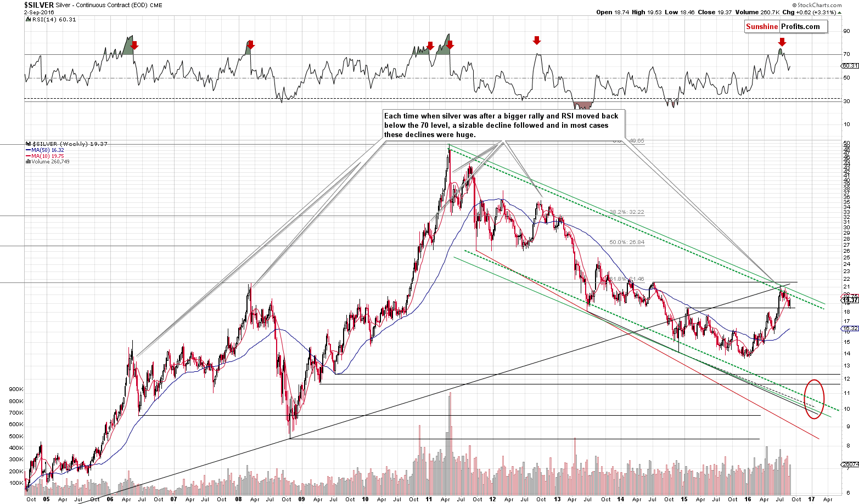Click the 'Chg +0.62 (+3.31%)' value
Image resolution: width=859 pixels, height=504 pixels.
tap(810, 12)
